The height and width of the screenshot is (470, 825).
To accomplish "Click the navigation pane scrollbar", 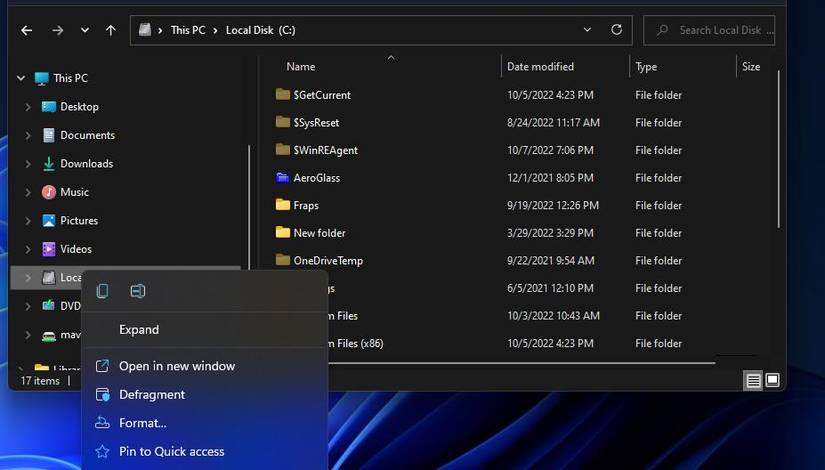I will [249, 205].
